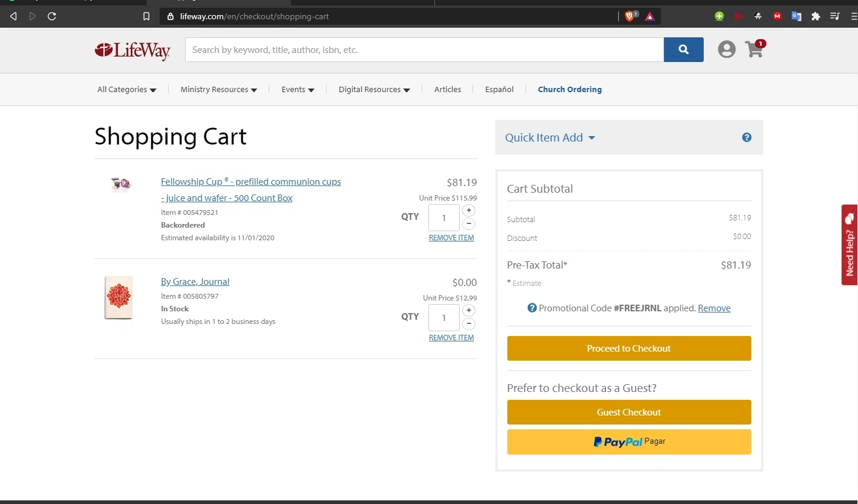Reload the page with the refresh icon
858x504 pixels.
coord(52,16)
